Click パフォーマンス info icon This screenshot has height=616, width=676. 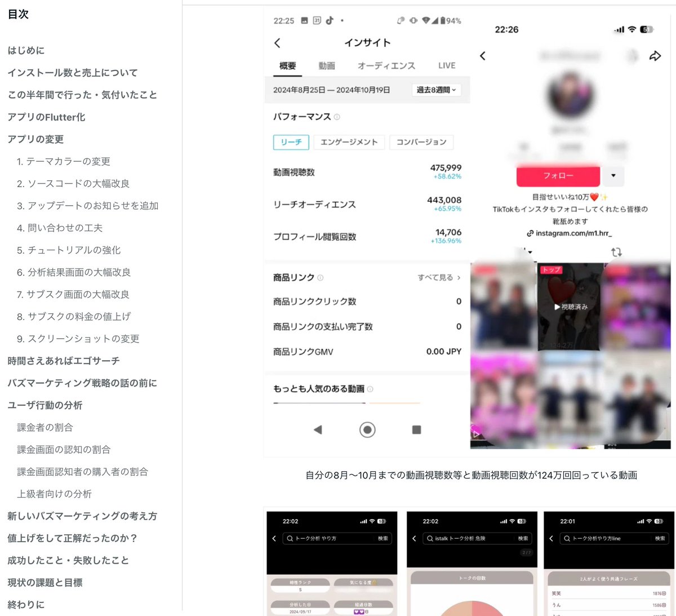click(x=337, y=117)
